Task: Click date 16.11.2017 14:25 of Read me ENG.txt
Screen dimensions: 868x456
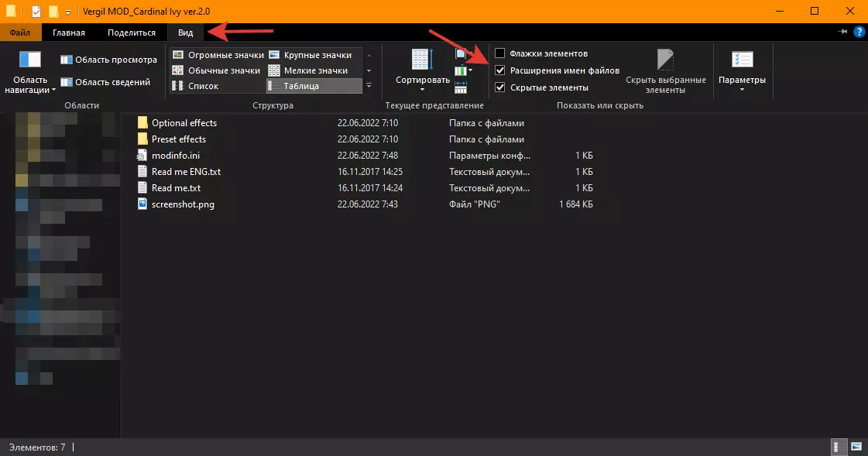Action: tap(370, 172)
